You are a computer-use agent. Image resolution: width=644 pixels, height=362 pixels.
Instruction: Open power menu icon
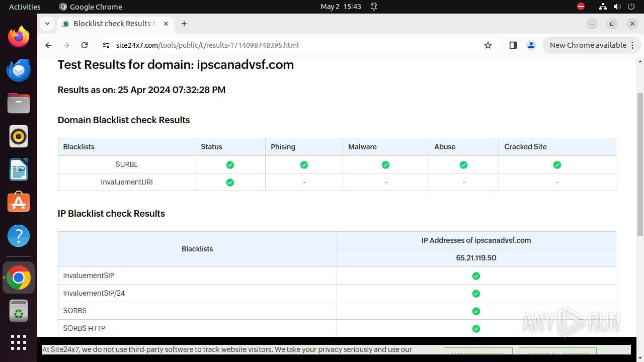(631, 7)
